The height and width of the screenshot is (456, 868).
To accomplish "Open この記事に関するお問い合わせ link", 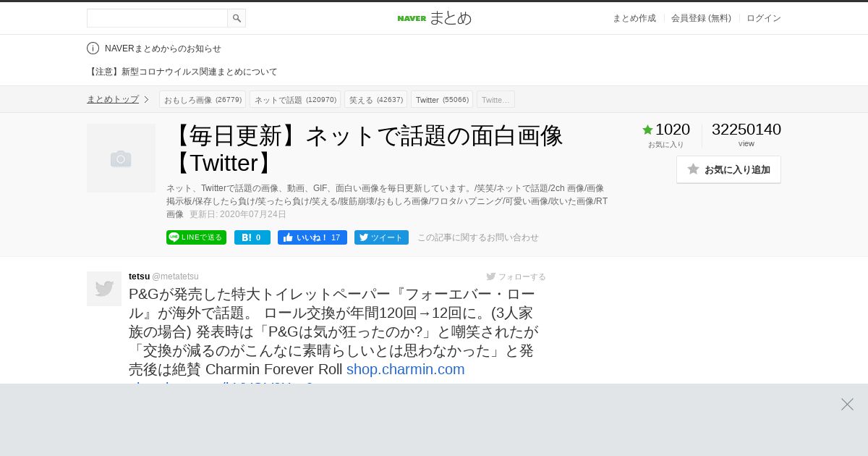I will pos(478,237).
